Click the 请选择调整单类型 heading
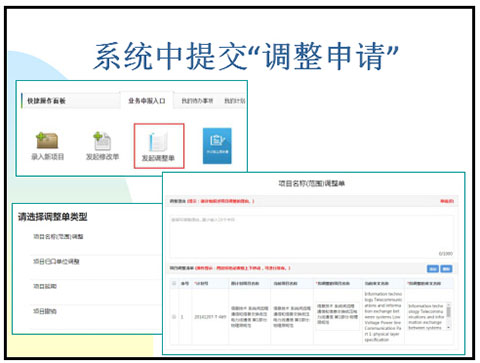The width and height of the screenshot is (480, 363). pyautogui.click(x=53, y=217)
